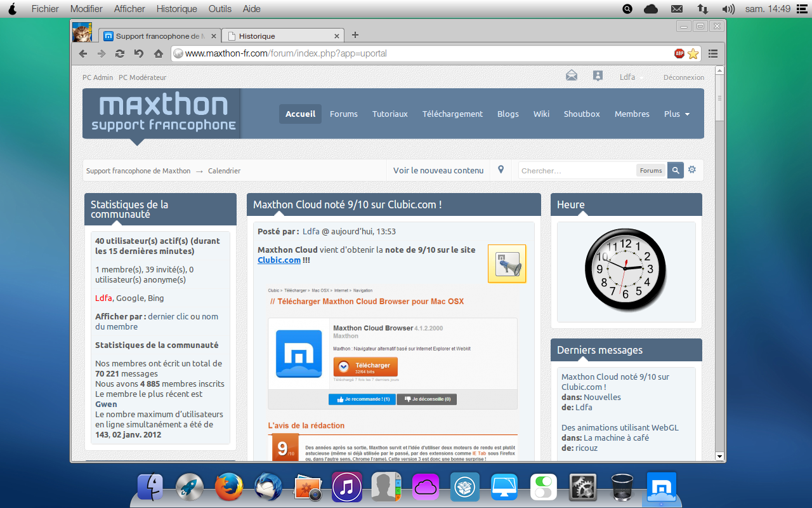Open the Outils menu
The width and height of the screenshot is (812, 508).
220,9
